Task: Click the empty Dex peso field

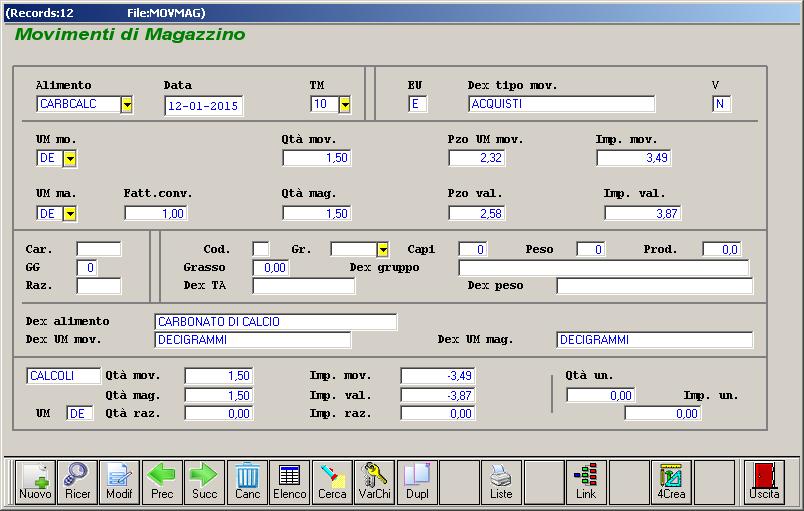Action: 655,286
